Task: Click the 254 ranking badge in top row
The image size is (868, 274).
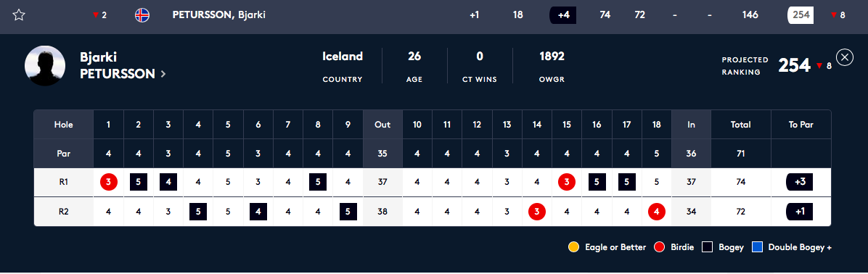Action: (801, 15)
